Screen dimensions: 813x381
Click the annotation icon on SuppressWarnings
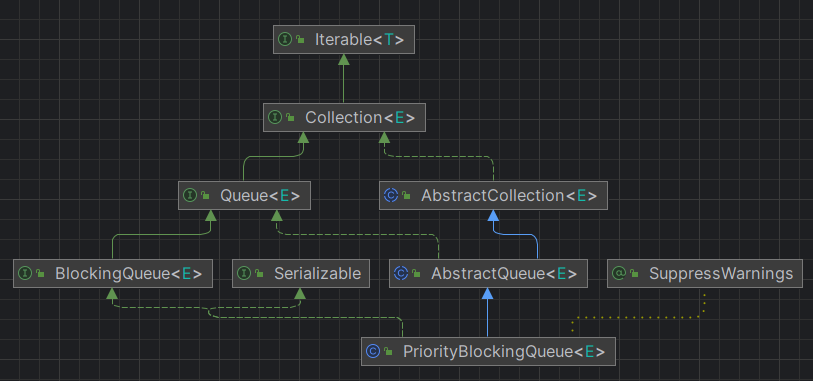click(x=619, y=273)
